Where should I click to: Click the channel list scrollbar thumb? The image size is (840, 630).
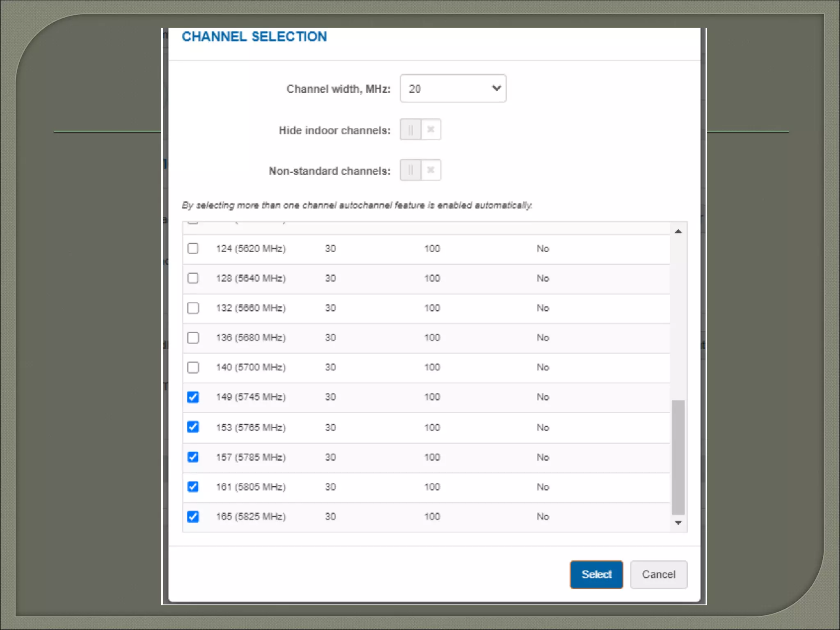(678, 457)
